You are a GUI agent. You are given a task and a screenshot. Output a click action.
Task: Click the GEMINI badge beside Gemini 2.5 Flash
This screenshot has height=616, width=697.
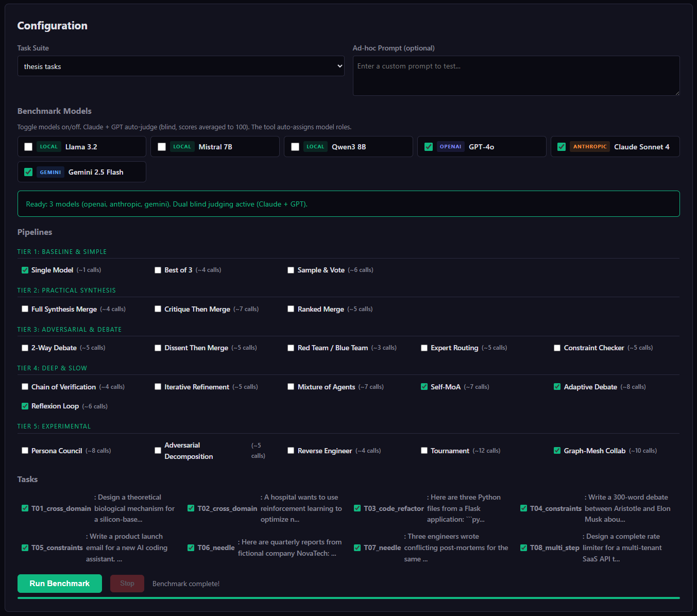50,172
